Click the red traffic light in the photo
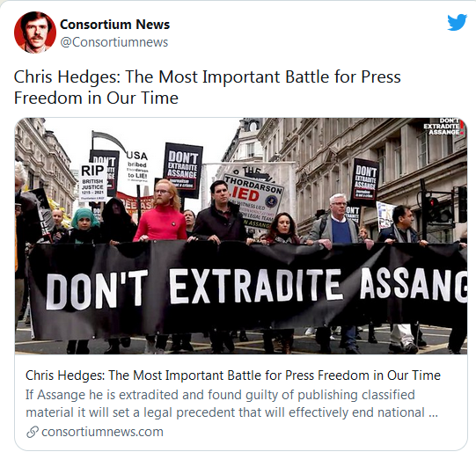476x452 pixels. (433, 201)
